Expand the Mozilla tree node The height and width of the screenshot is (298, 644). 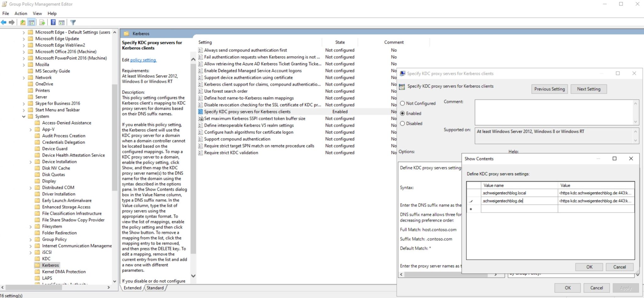[x=24, y=64]
